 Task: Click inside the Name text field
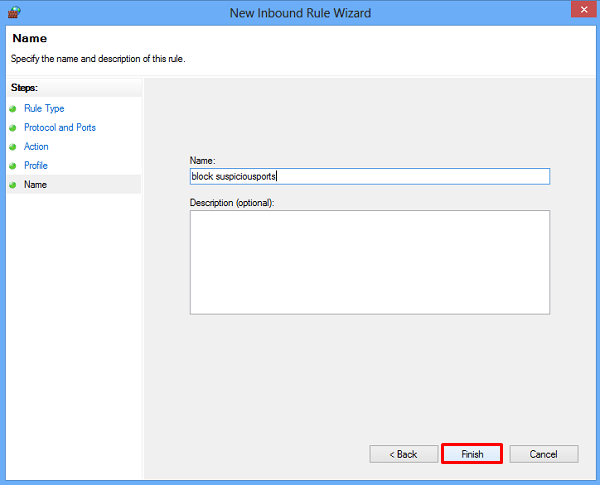pyautogui.click(x=370, y=176)
